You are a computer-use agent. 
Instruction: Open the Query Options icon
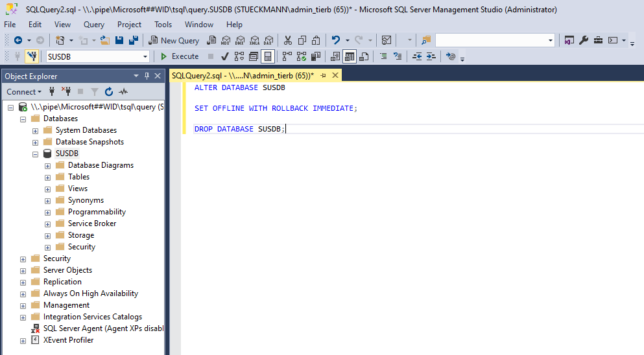coord(254,56)
